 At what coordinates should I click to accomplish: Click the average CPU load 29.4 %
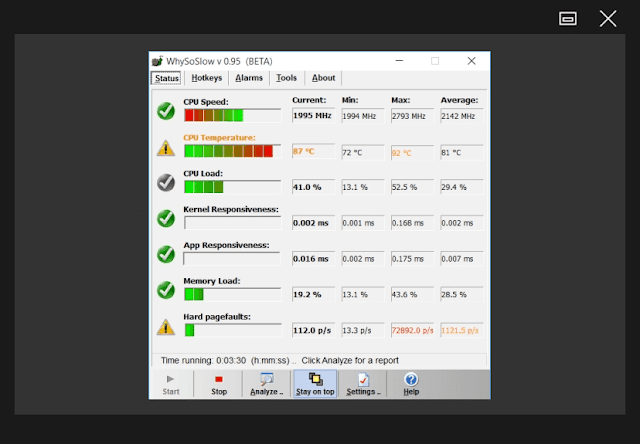point(461,187)
